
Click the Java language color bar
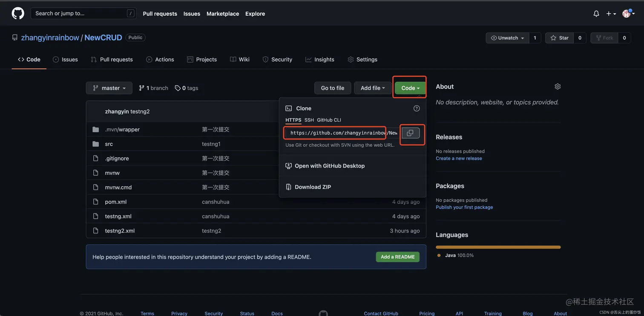point(498,247)
